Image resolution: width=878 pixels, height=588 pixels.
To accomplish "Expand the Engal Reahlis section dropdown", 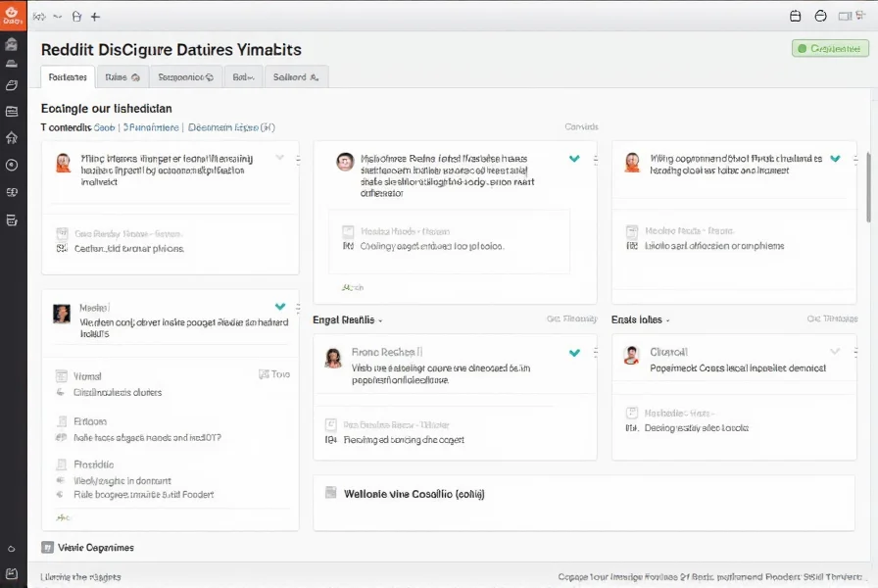I will [380, 320].
